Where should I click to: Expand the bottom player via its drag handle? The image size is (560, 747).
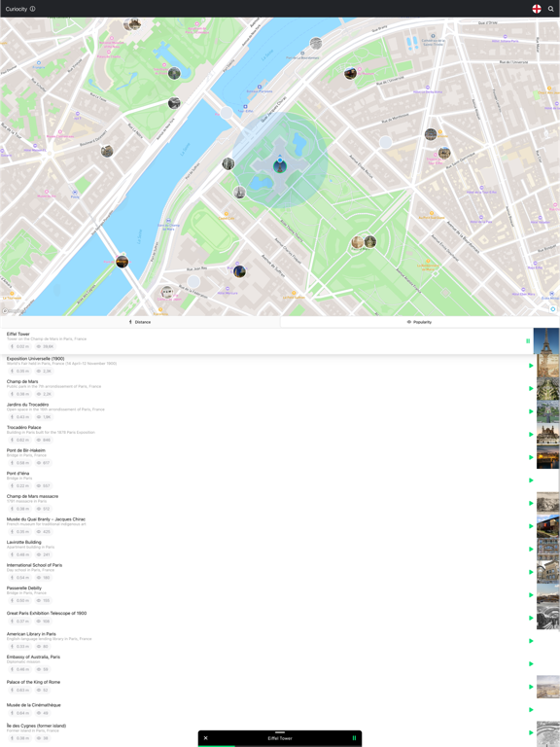tap(280, 732)
